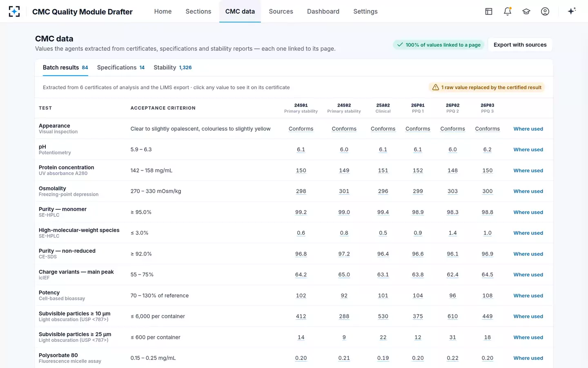
Task: Open Where used for Potency row
Action: tap(528, 296)
